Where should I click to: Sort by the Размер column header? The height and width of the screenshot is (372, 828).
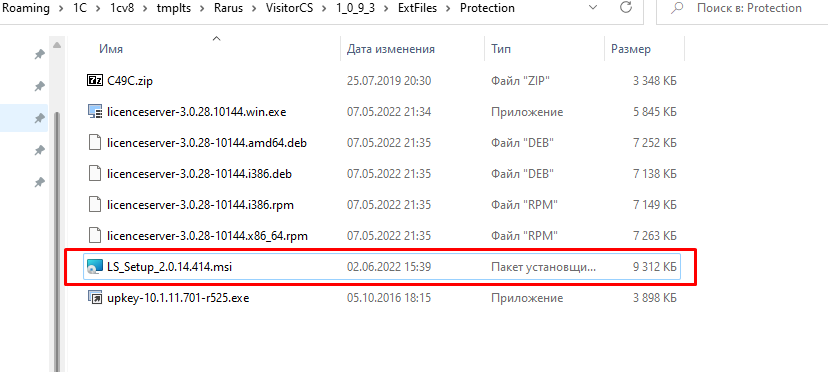pos(631,49)
